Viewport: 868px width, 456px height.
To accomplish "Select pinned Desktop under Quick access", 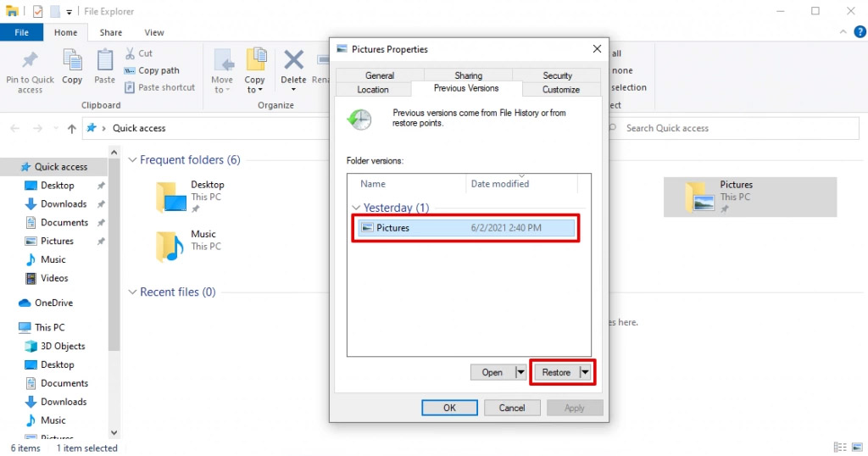I will (x=57, y=186).
